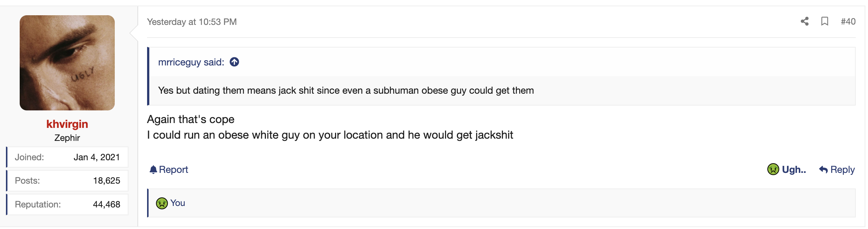
Task: Open the 44,468 reputation value
Action: coord(107,204)
